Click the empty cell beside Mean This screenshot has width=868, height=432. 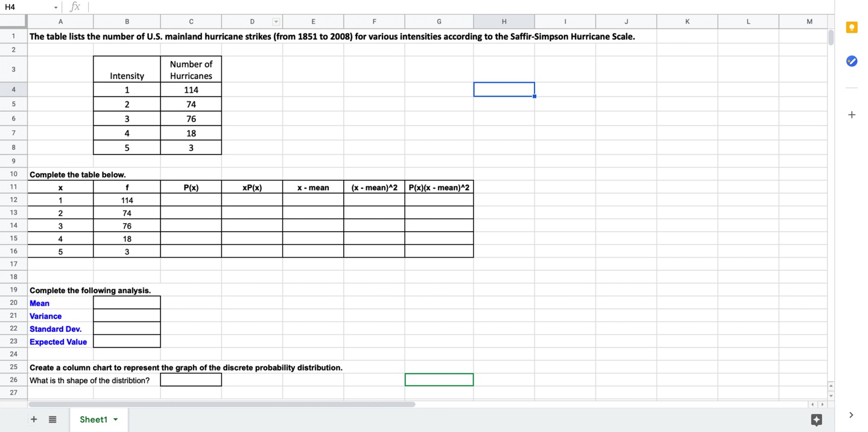127,303
